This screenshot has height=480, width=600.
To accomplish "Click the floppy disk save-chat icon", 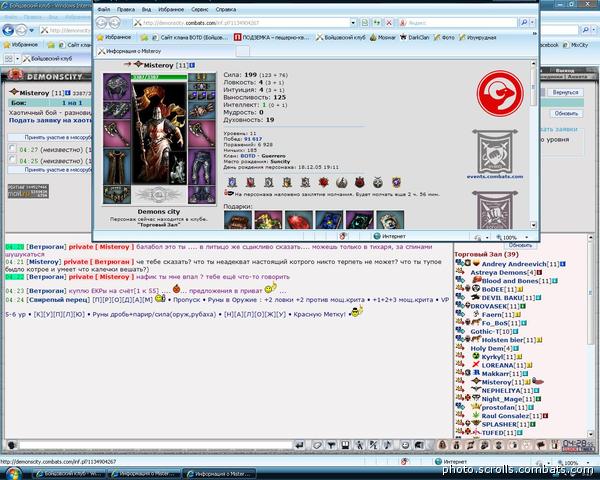I will (x=345, y=445).
